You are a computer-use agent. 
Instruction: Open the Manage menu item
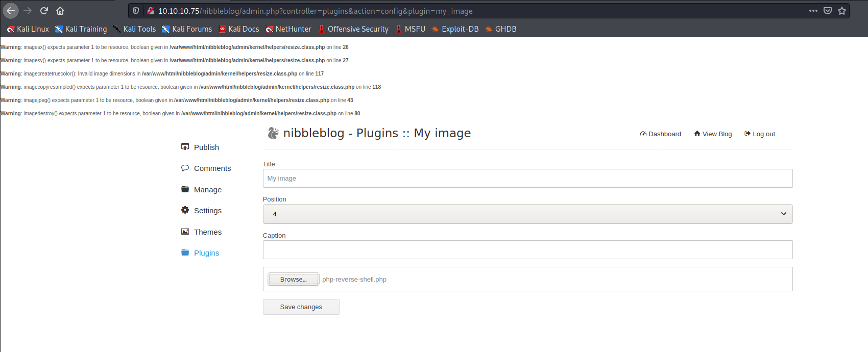coord(208,190)
